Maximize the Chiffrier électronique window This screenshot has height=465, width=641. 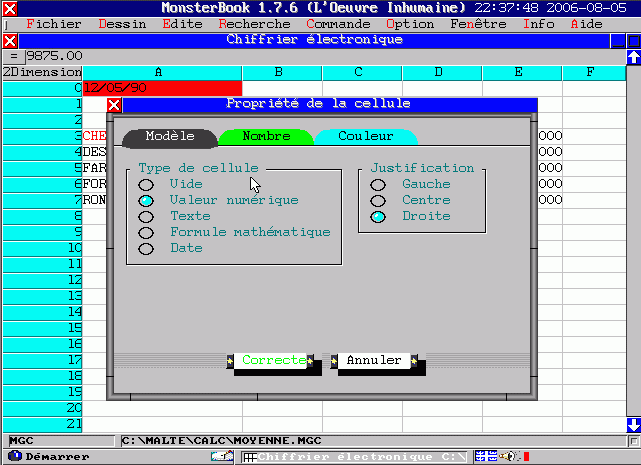coord(633,41)
